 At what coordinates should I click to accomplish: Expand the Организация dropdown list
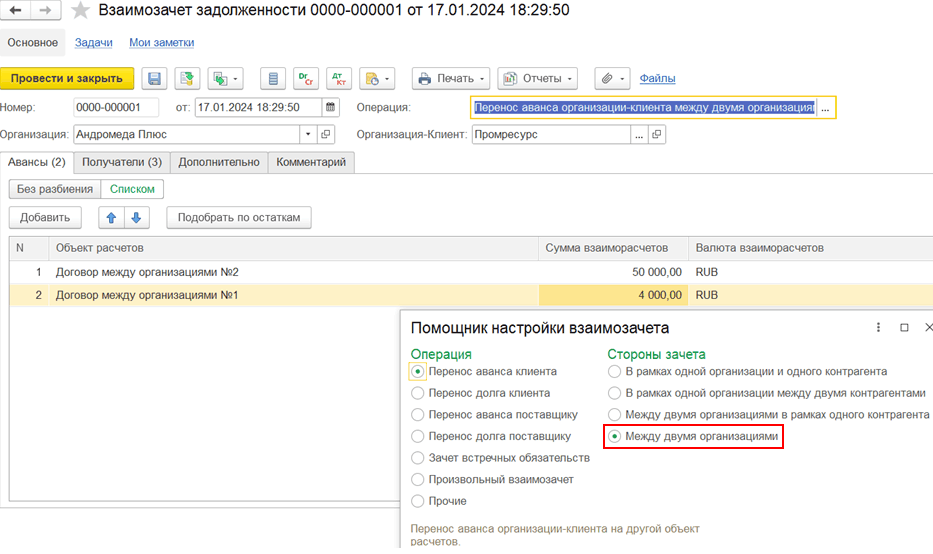[308, 134]
